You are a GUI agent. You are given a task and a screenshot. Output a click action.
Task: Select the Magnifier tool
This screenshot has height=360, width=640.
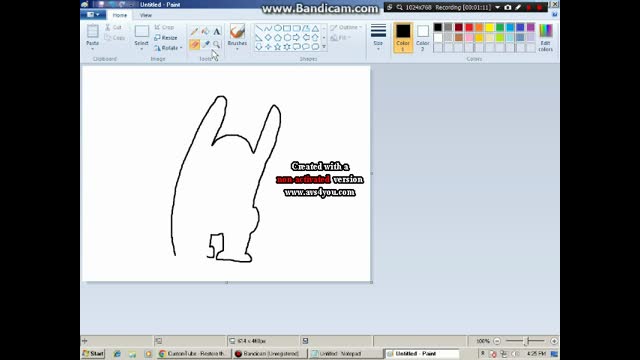(217, 44)
